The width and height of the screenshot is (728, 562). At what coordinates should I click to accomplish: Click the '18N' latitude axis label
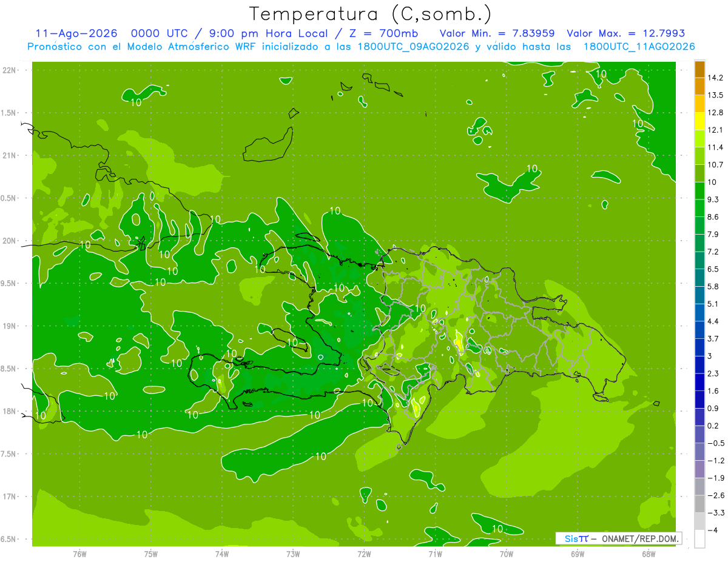(10, 411)
